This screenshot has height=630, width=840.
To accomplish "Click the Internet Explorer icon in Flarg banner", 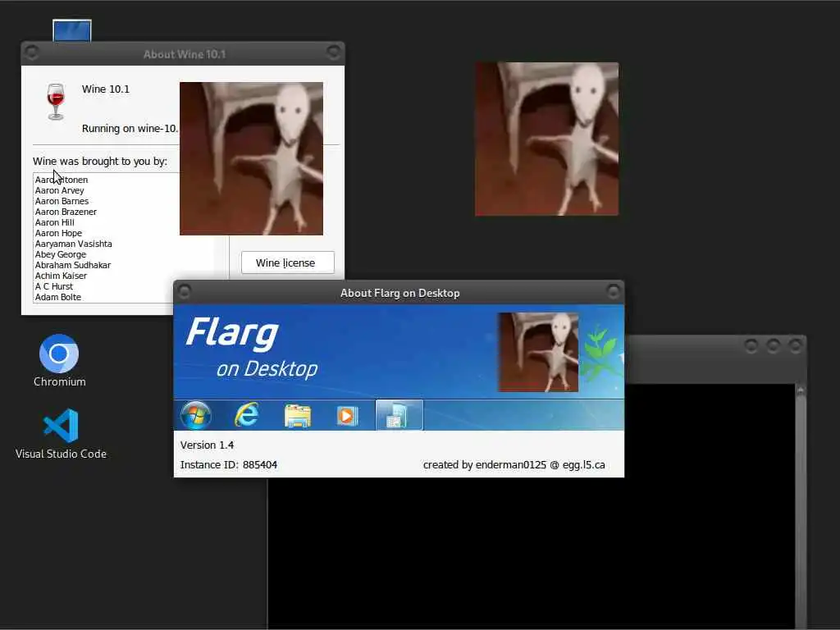I will pyautogui.click(x=246, y=415).
